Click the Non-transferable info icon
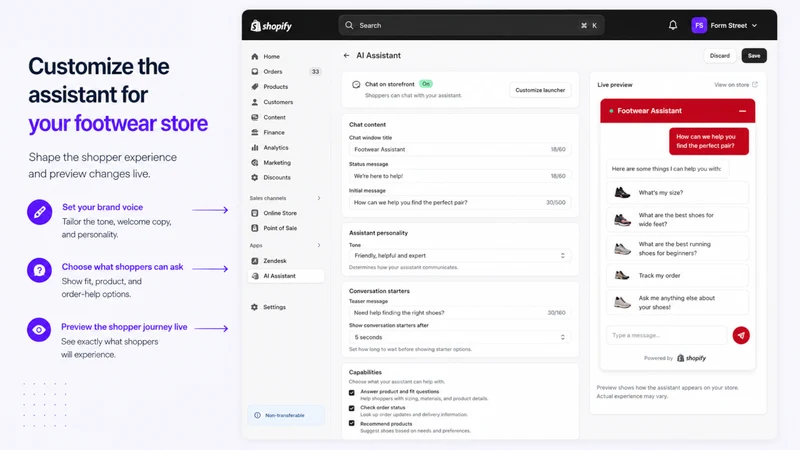Image resolution: width=800 pixels, height=450 pixels. (x=257, y=415)
